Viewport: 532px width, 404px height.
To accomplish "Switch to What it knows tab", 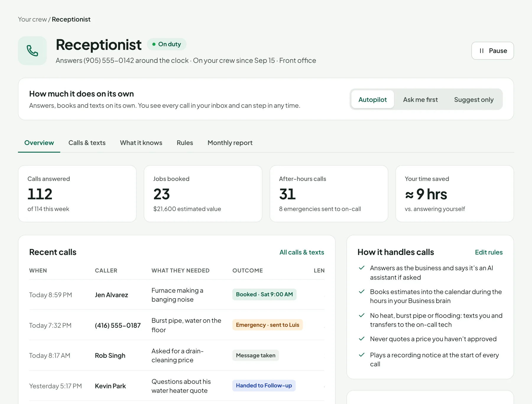I will tap(141, 143).
